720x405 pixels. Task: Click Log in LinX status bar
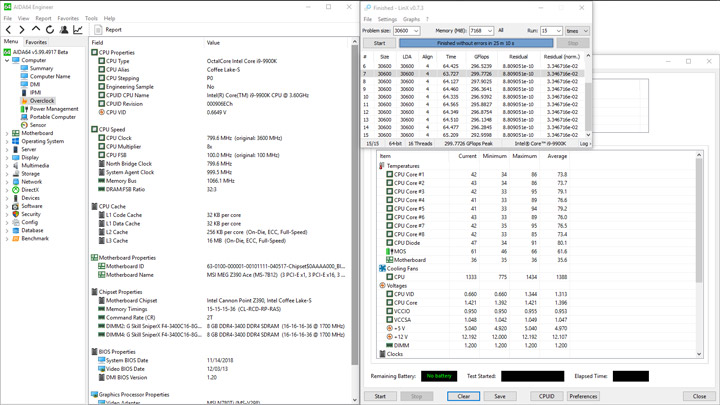pyautogui.click(x=585, y=144)
